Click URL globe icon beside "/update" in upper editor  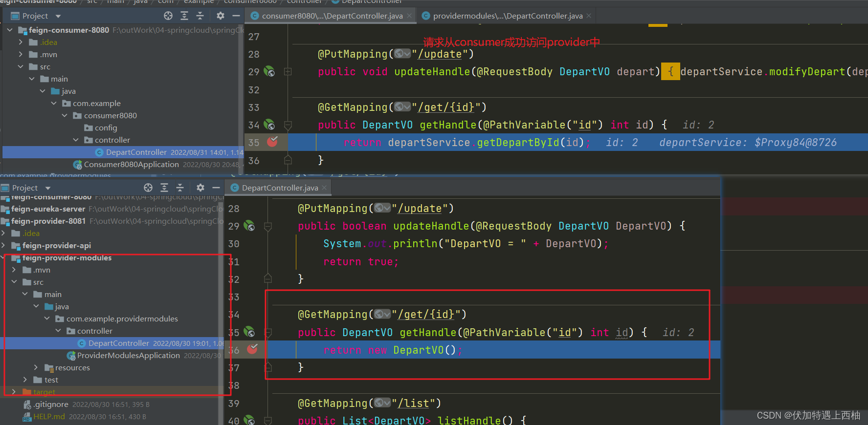coord(402,54)
